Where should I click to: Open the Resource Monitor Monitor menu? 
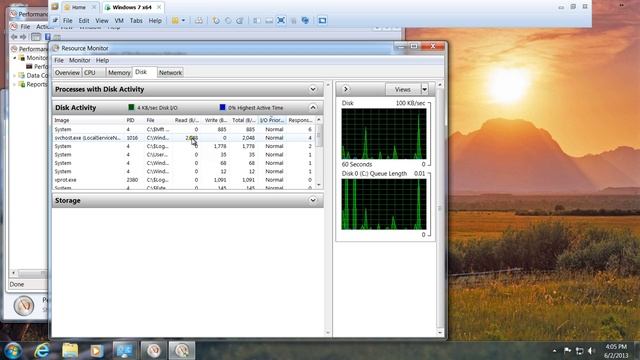pos(80,60)
